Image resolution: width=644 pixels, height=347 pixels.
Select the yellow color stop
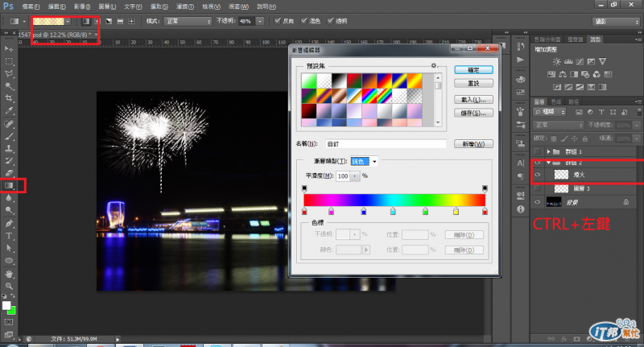click(x=456, y=211)
